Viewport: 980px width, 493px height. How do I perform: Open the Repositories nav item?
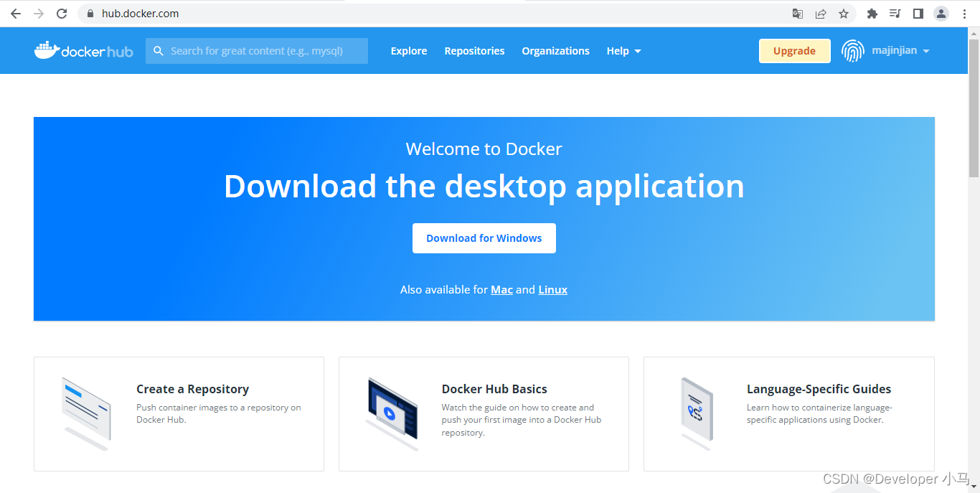pos(474,51)
